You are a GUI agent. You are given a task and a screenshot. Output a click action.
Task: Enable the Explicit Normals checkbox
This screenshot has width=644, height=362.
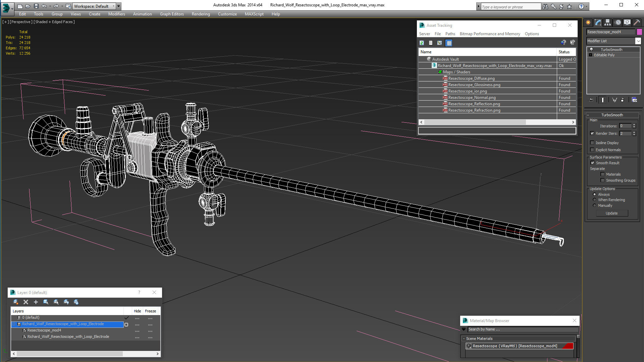coord(592,150)
